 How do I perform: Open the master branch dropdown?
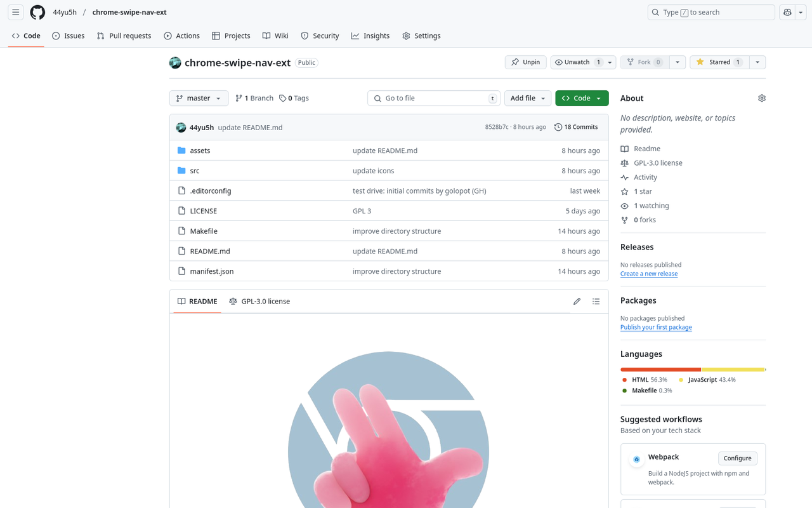[199, 98]
